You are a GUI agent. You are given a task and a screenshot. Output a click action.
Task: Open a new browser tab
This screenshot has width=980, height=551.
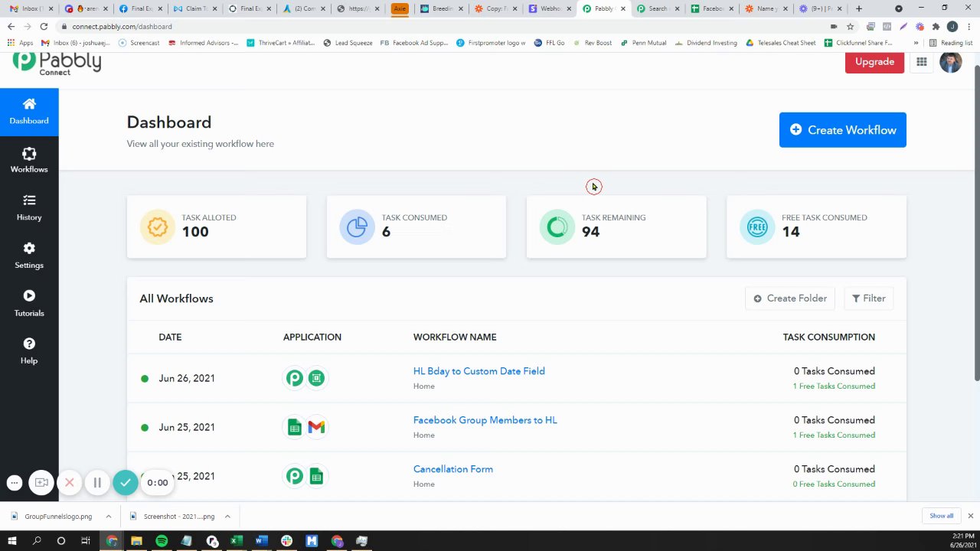859,8
